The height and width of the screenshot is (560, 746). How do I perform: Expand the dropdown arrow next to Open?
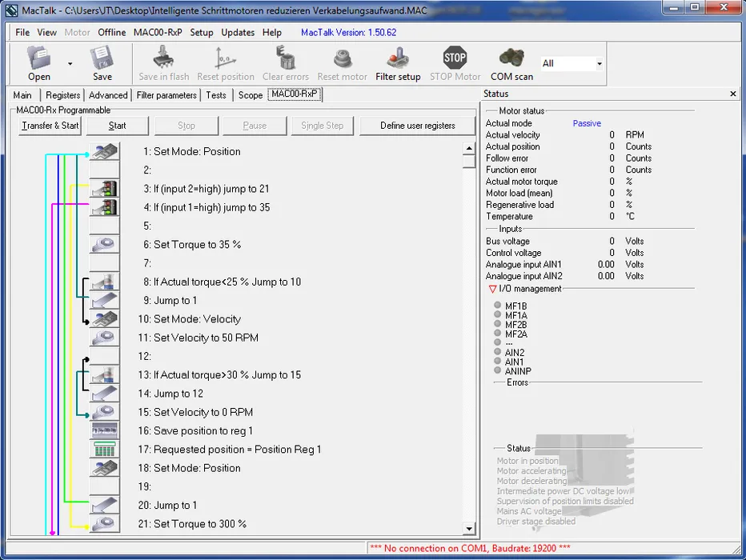[70, 64]
